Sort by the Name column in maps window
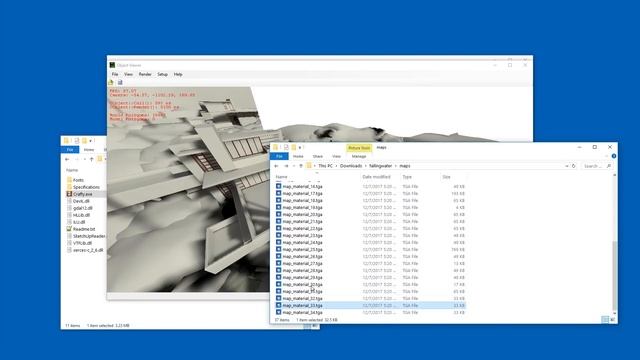 coord(282,177)
